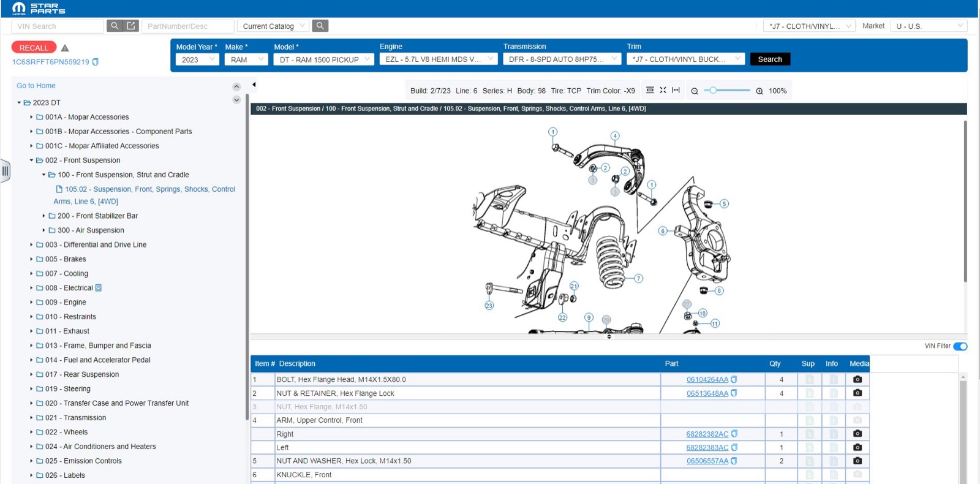Viewport: 980px width, 484px height.
Task: Open 019 - Steering category
Action: tap(67, 388)
